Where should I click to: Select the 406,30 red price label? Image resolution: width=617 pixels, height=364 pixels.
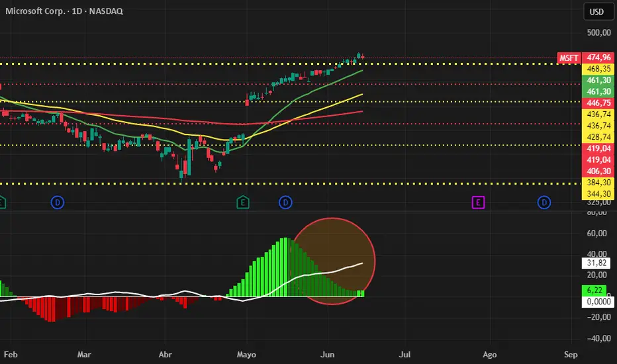tap(598, 171)
